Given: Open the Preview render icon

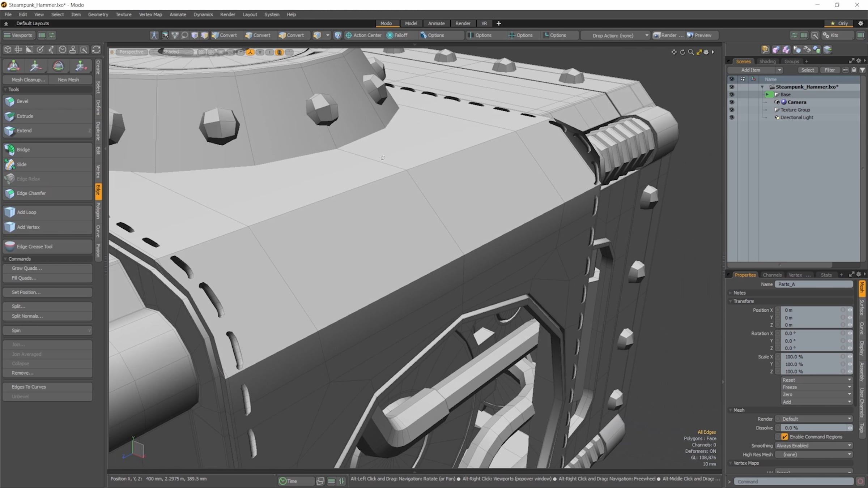Looking at the screenshot, I should [x=690, y=35].
